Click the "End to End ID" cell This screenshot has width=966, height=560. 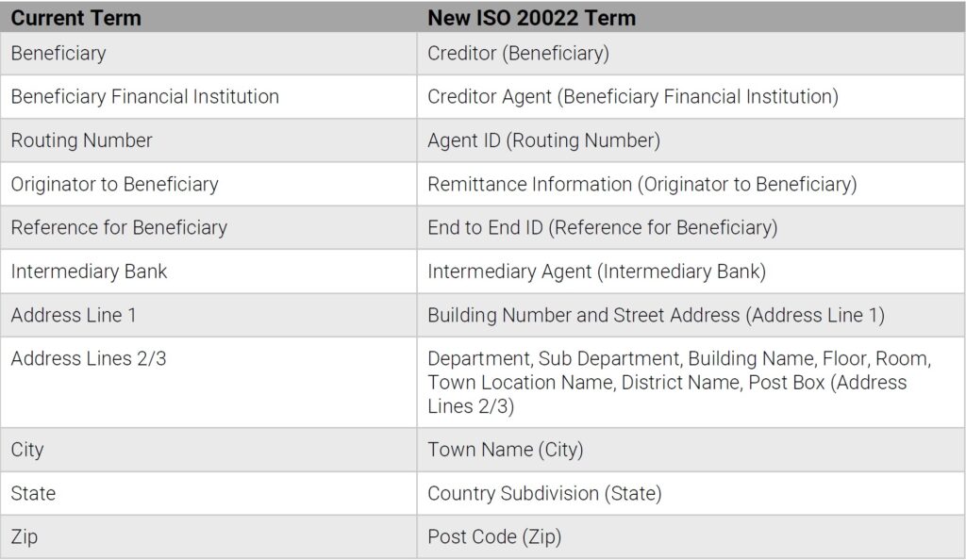(602, 227)
